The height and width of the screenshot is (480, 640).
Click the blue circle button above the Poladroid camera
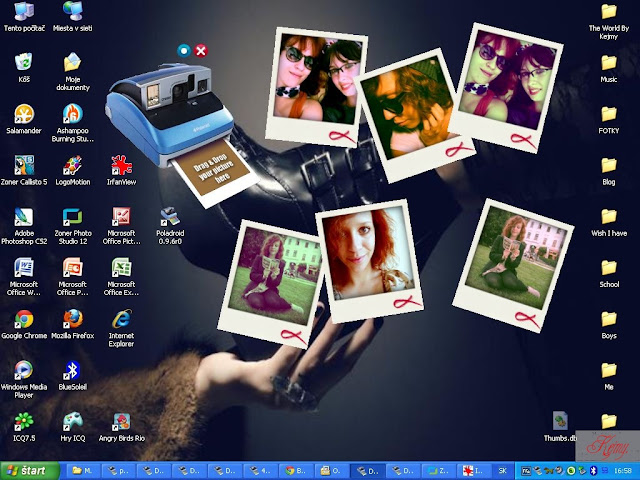184,51
